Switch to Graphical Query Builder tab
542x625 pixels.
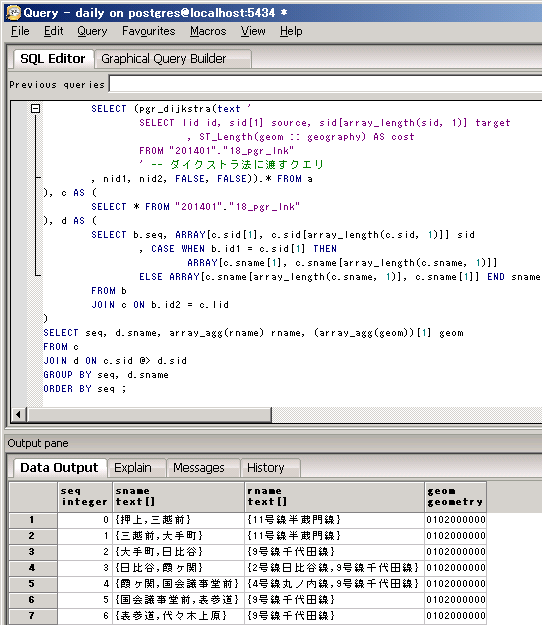[x=163, y=59]
